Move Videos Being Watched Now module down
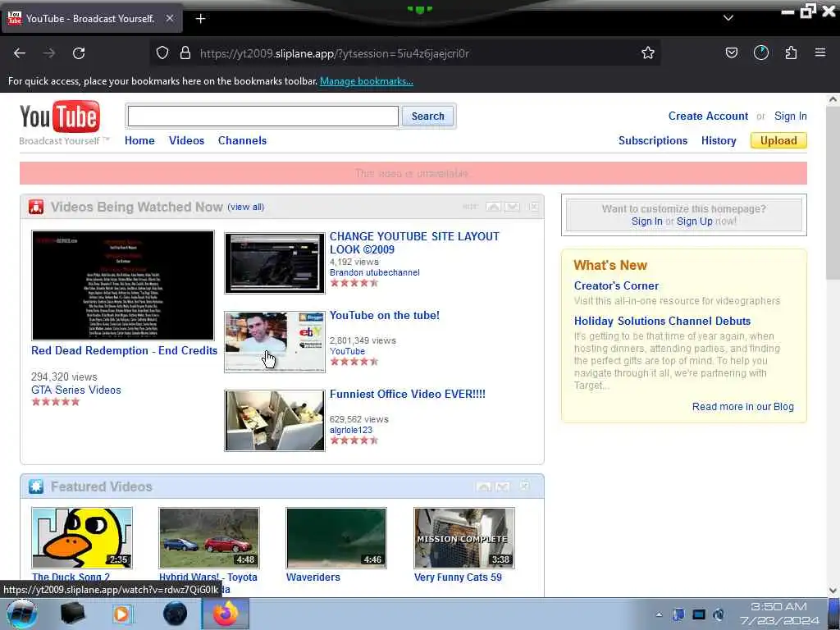The width and height of the screenshot is (840, 630). [512, 207]
